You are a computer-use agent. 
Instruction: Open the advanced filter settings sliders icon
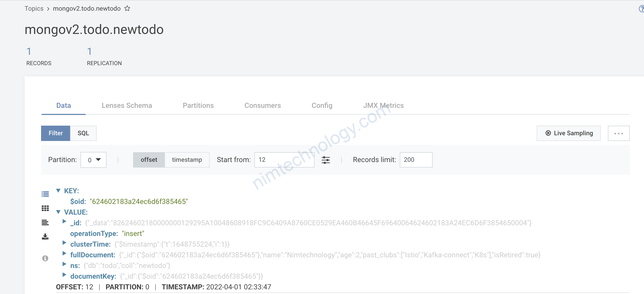click(326, 160)
